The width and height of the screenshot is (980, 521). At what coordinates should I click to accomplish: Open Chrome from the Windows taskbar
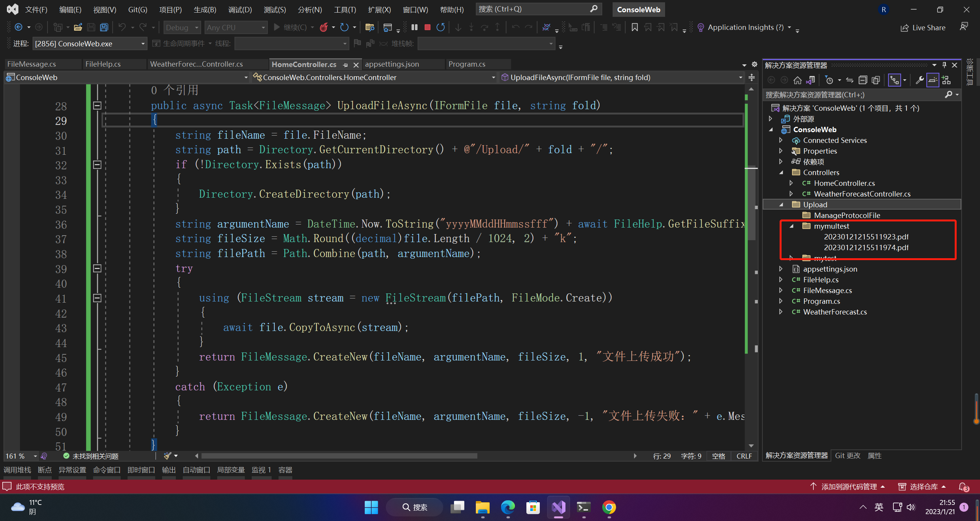coord(609,507)
